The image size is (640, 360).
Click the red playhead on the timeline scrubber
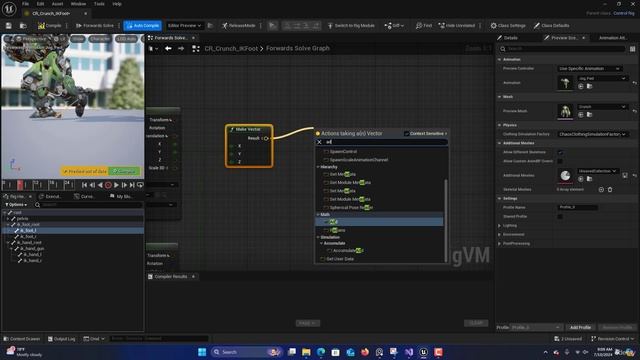[20, 185]
